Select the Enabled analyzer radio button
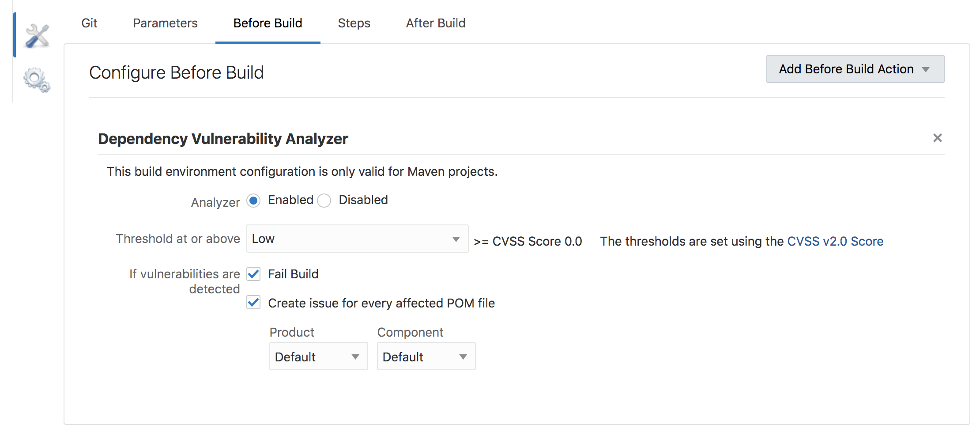The height and width of the screenshot is (425, 980). coord(253,200)
